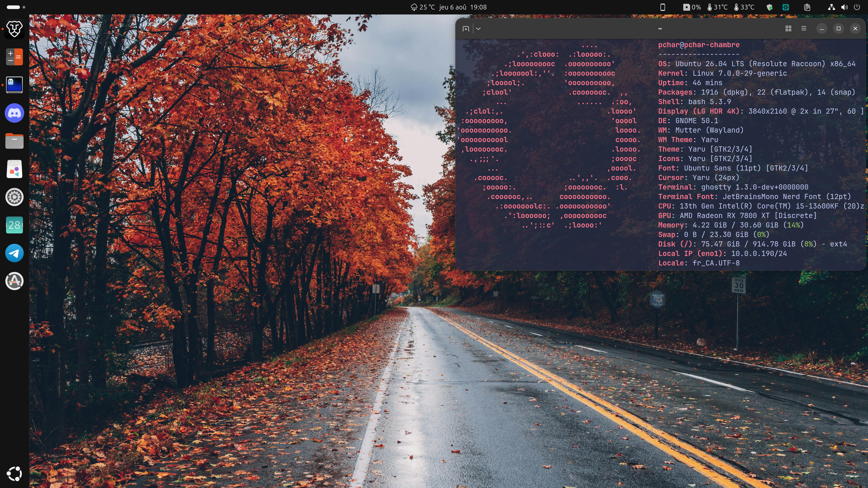Viewport: 868px width, 488px height.
Task: Click the phone indicator in the top bar
Action: (x=663, y=7)
